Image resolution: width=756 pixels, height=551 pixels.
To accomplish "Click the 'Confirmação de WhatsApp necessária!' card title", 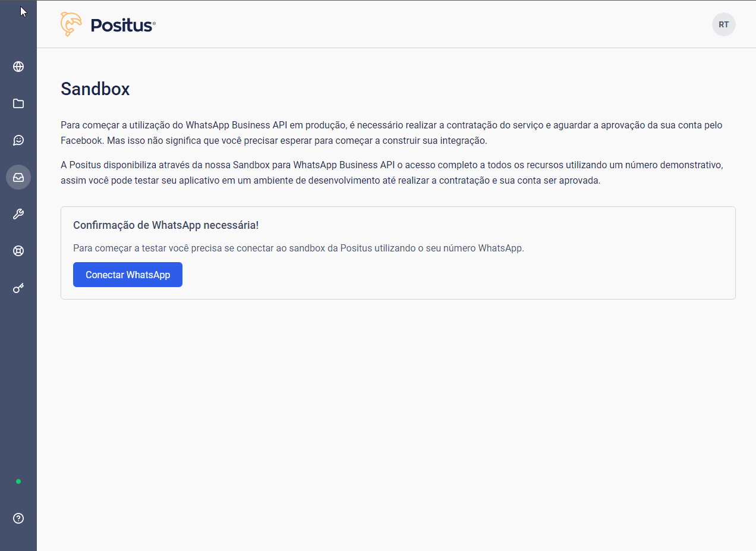I will click(x=166, y=225).
